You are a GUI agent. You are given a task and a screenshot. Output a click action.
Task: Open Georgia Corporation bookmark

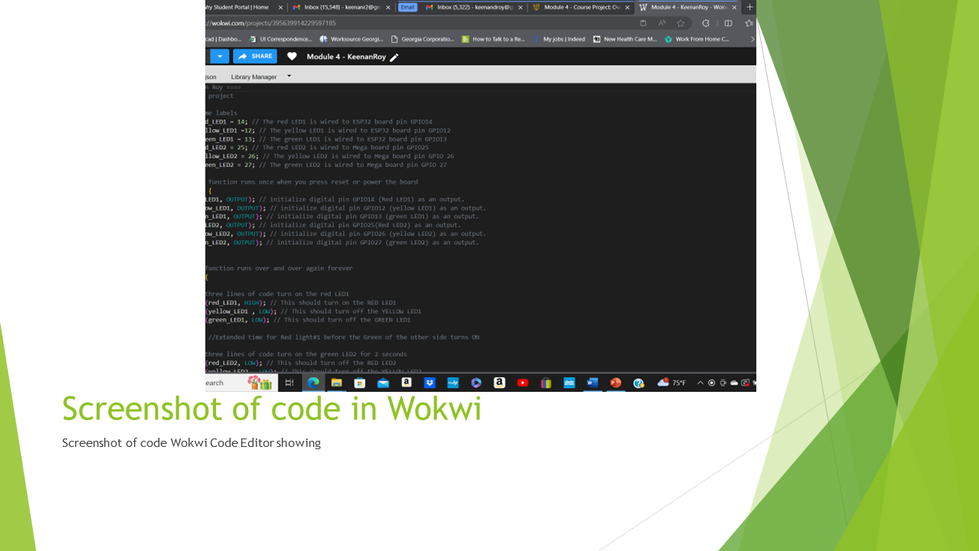click(x=422, y=39)
